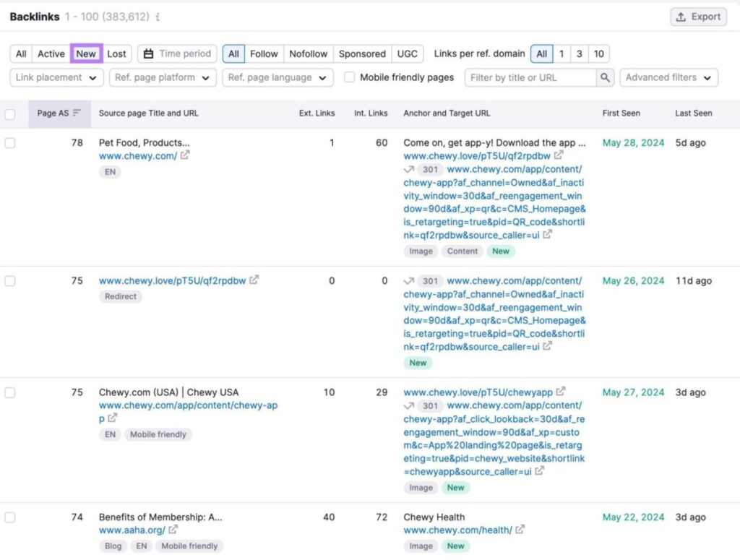The height and width of the screenshot is (560, 740).
Task: Open external icon beside Redirect row source URL
Action: click(254, 280)
